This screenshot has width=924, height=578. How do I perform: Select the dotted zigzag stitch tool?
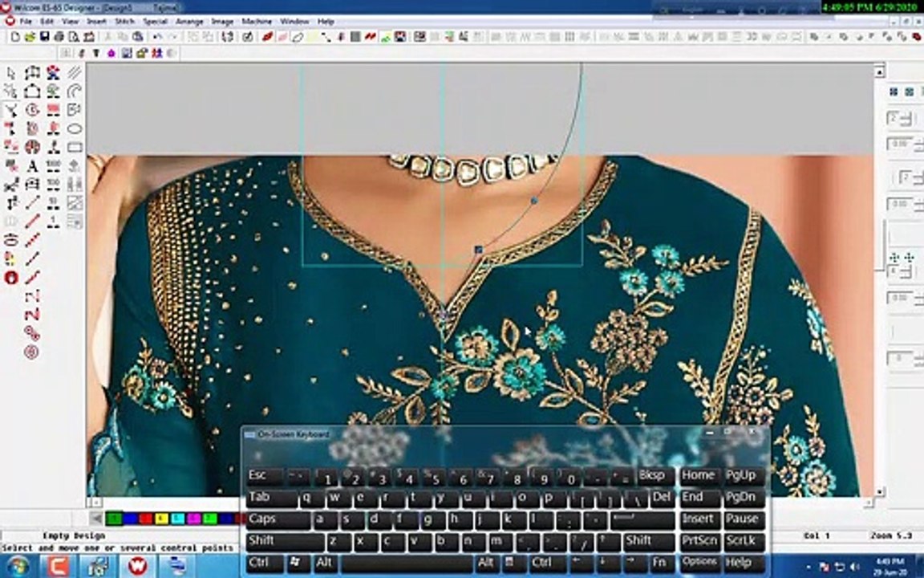point(32,295)
